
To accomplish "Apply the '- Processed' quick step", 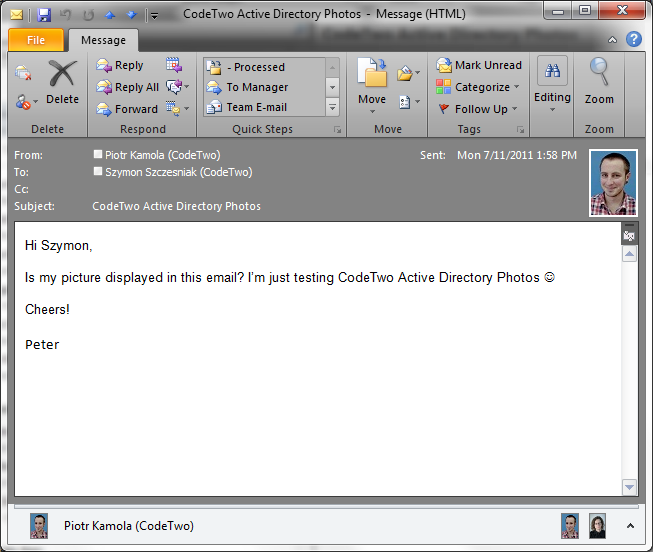I will 264,67.
